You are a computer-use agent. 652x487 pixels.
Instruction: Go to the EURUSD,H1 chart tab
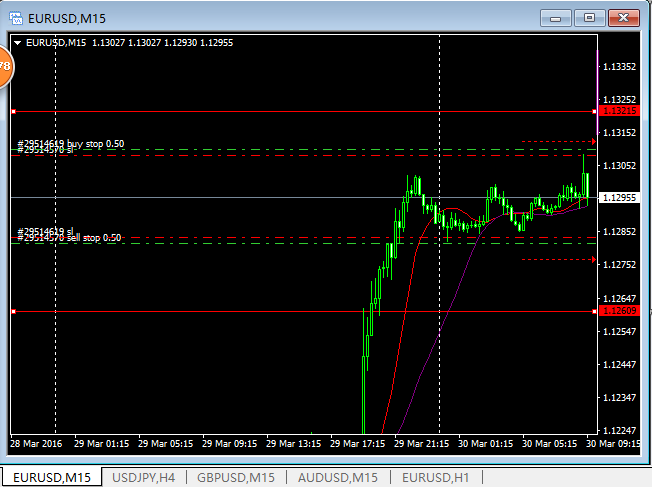pyautogui.click(x=430, y=477)
